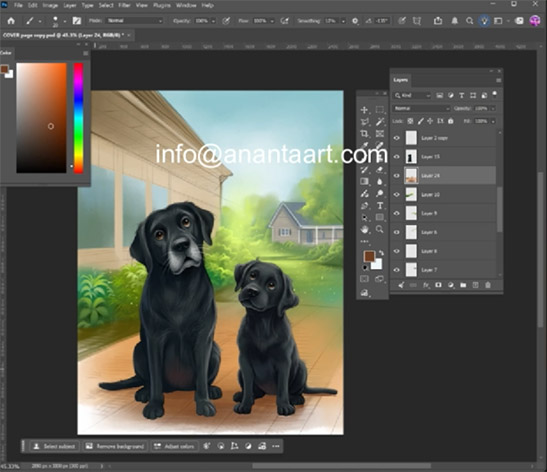Screen dimensions: 547x472
Task: Open layer effects fx menu
Action: [x=426, y=285]
